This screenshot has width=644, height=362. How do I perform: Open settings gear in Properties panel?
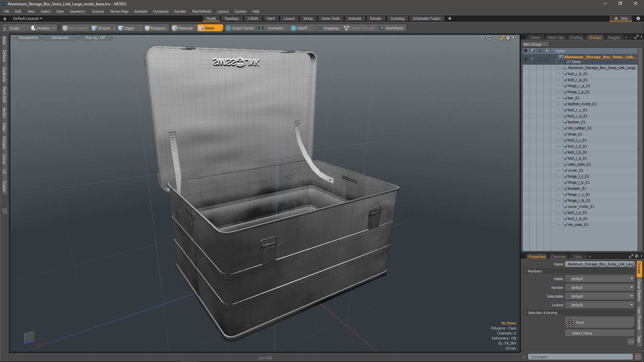coord(637,256)
